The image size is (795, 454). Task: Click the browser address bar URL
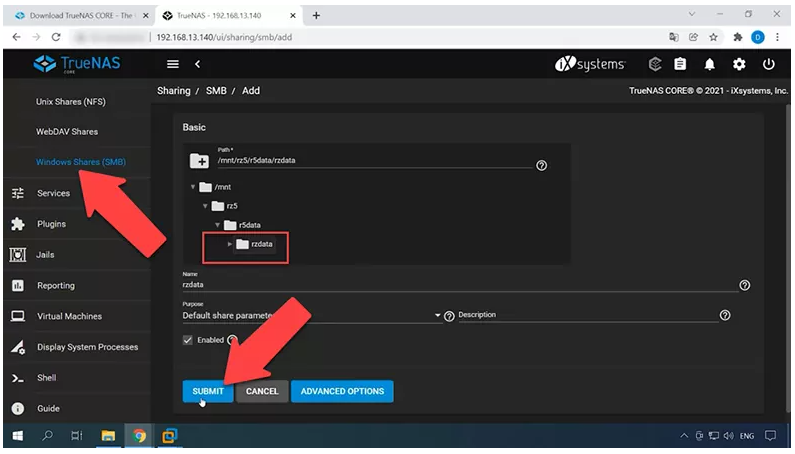pos(224,37)
